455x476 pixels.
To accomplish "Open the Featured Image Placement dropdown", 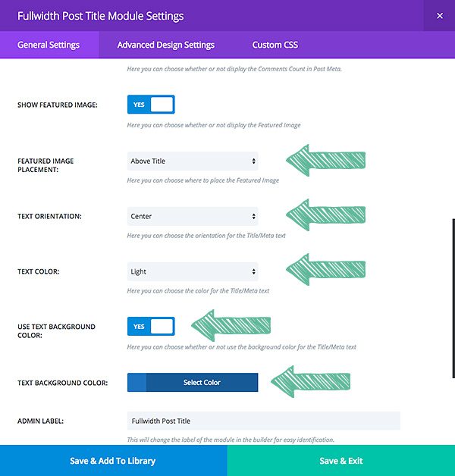I will [193, 161].
